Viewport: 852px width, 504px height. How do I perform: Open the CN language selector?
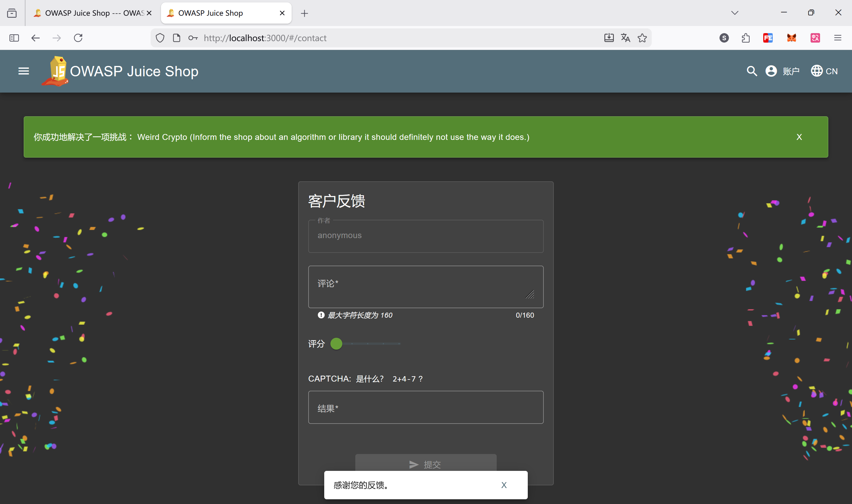[824, 71]
